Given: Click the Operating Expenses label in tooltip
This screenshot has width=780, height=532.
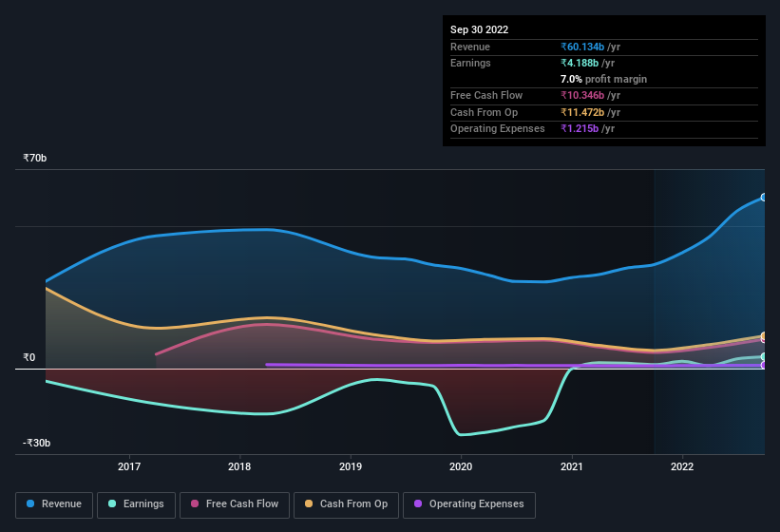Looking at the screenshot, I should tap(498, 129).
